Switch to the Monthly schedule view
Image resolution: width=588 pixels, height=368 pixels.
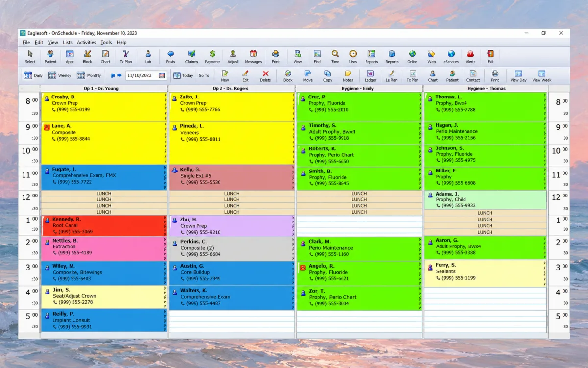[x=89, y=75]
